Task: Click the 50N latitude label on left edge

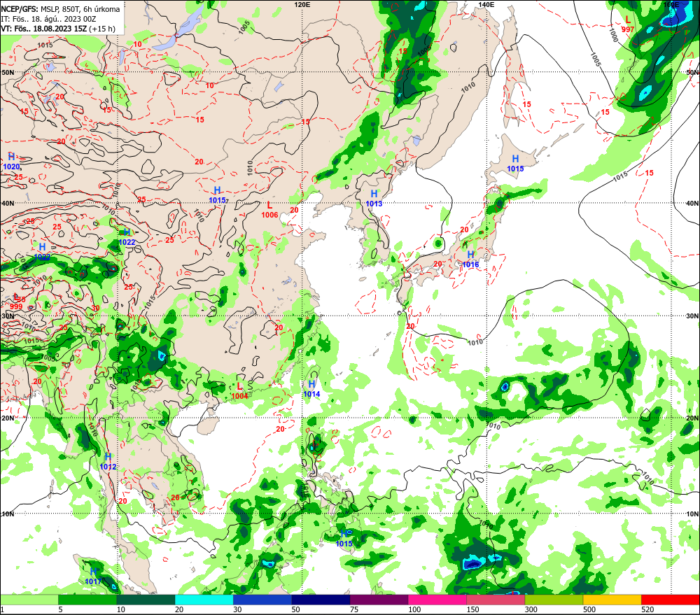Action: tap(8, 72)
